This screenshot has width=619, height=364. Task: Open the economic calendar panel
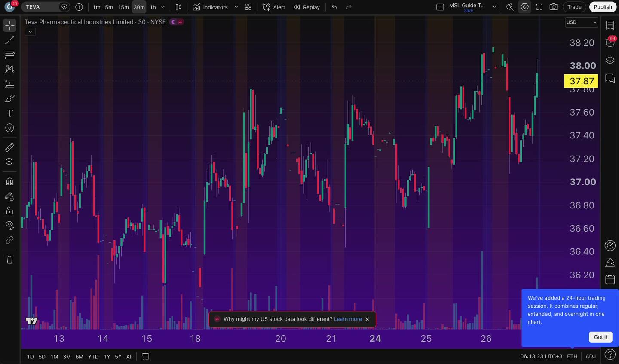pos(610,279)
